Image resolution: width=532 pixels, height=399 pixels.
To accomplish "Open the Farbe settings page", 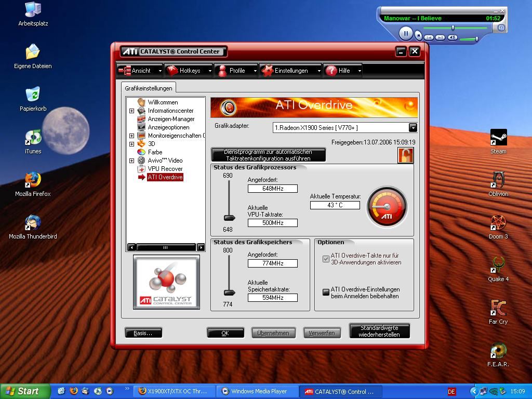I will [x=155, y=152].
